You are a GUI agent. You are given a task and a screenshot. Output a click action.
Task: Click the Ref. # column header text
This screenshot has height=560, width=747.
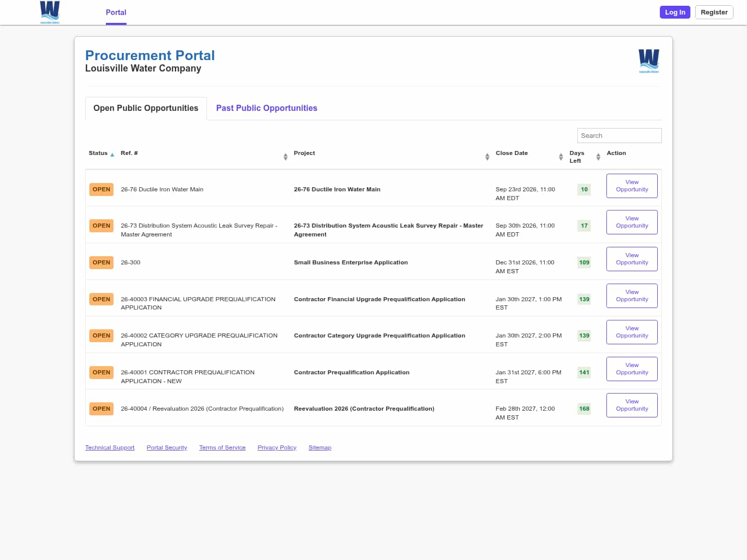click(x=129, y=153)
